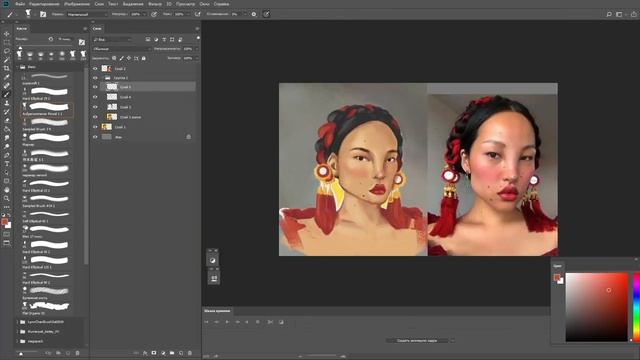Switch to the Кисти panel tab

pos(21,29)
